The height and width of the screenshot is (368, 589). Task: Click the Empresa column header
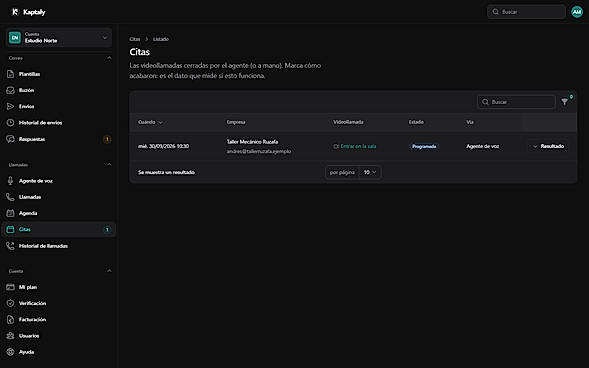236,122
